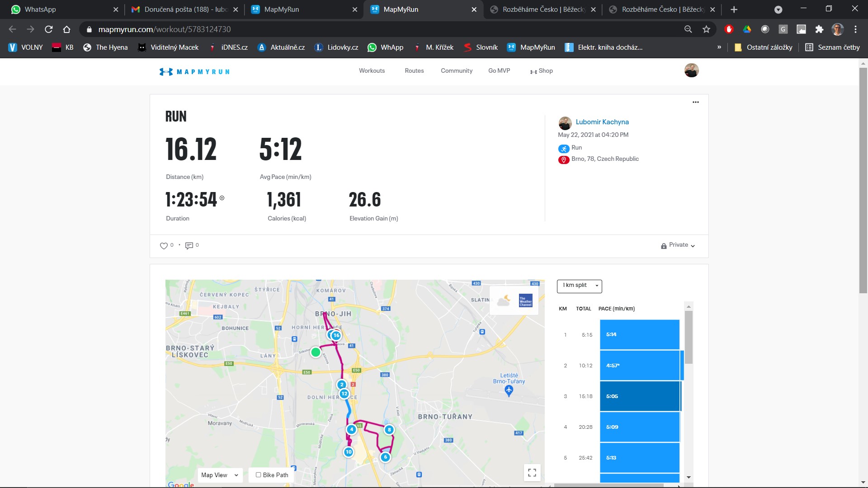Image resolution: width=868 pixels, height=488 pixels.
Task: Open the Go MVP menu item
Action: pyautogui.click(x=499, y=71)
